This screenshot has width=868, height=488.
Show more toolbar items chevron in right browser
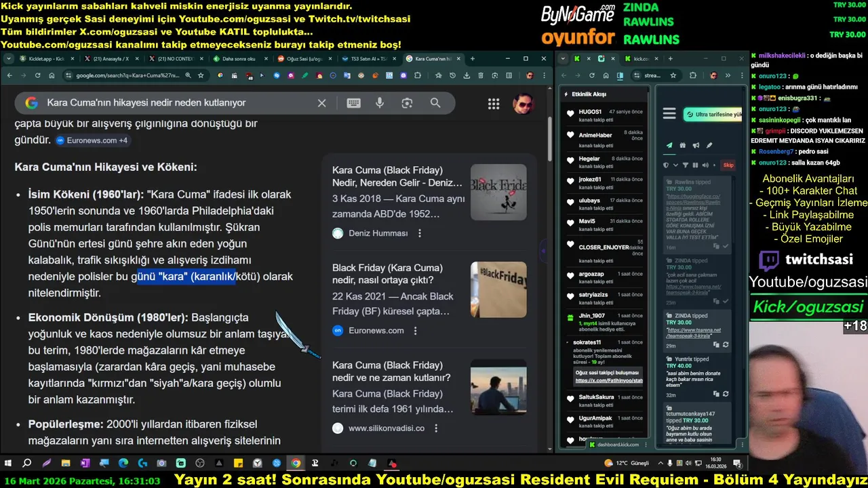[728, 75]
